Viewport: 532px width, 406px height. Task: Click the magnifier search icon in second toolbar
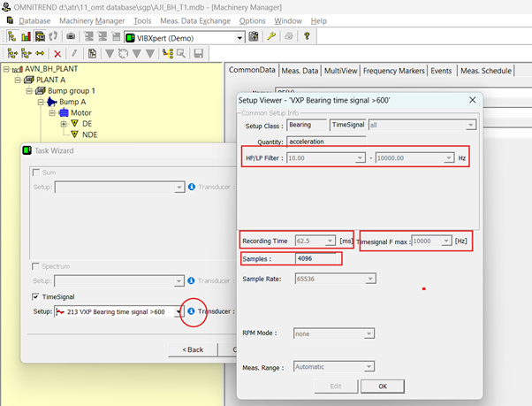(181, 54)
